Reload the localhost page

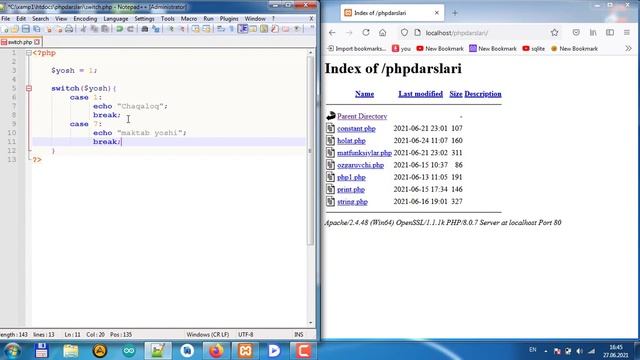coord(366,33)
